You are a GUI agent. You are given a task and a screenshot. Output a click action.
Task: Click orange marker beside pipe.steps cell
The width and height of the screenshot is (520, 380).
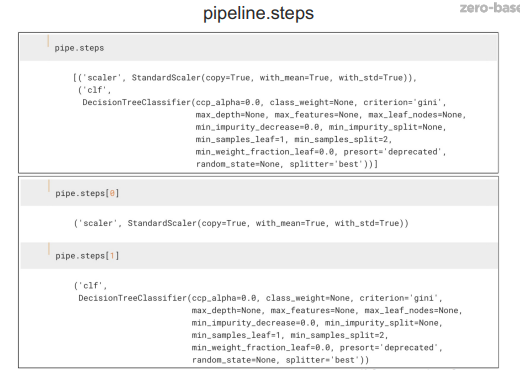point(48,41)
